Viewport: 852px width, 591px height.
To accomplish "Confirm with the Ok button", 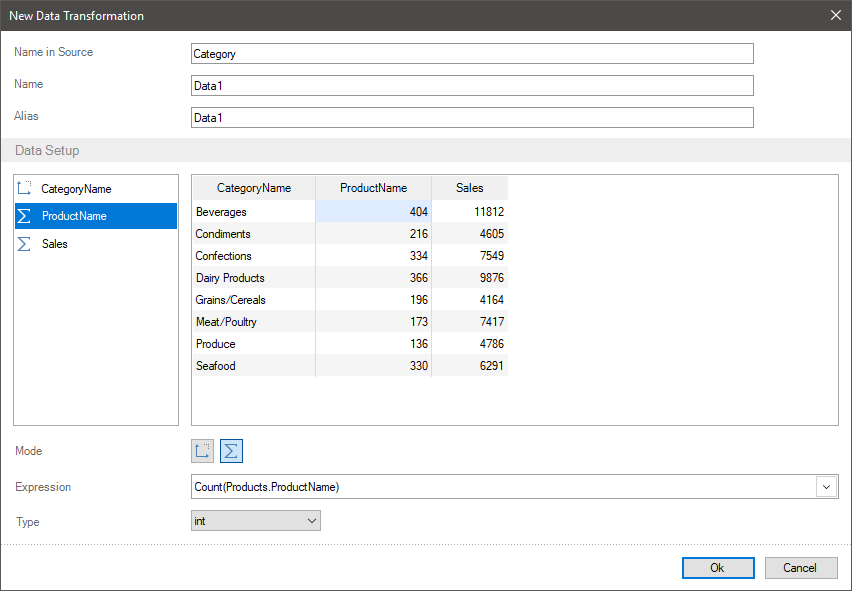I will point(718,568).
